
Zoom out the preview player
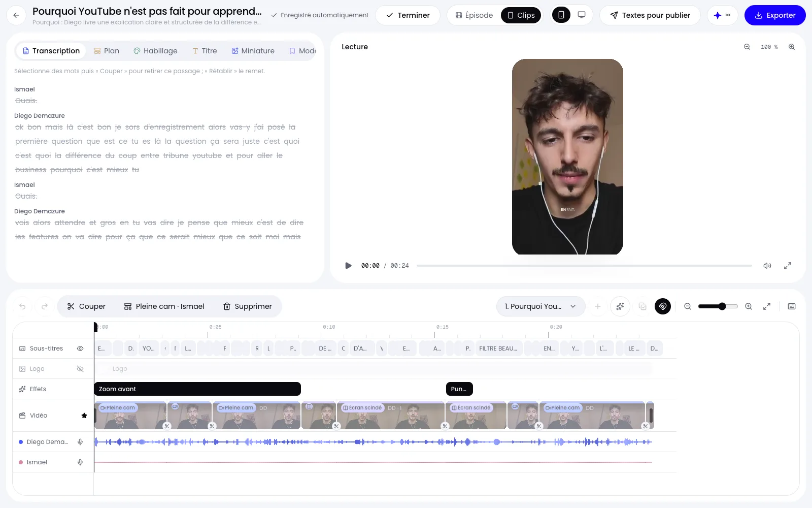tap(747, 47)
